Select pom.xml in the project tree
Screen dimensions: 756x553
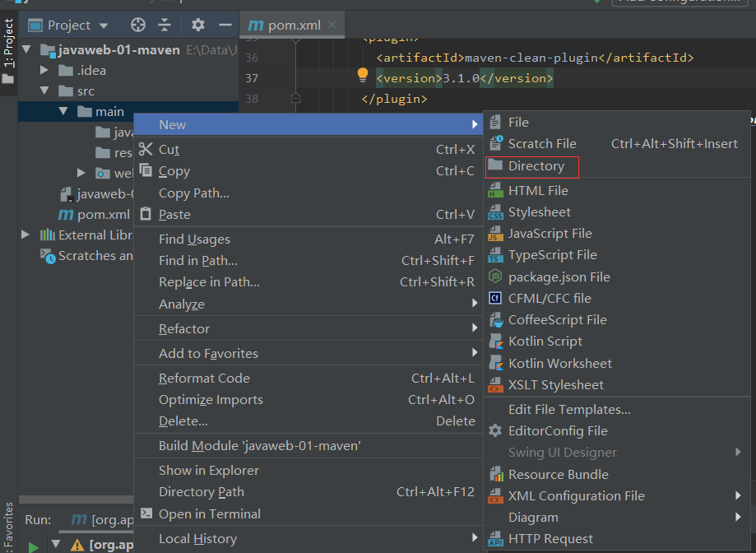pos(95,215)
